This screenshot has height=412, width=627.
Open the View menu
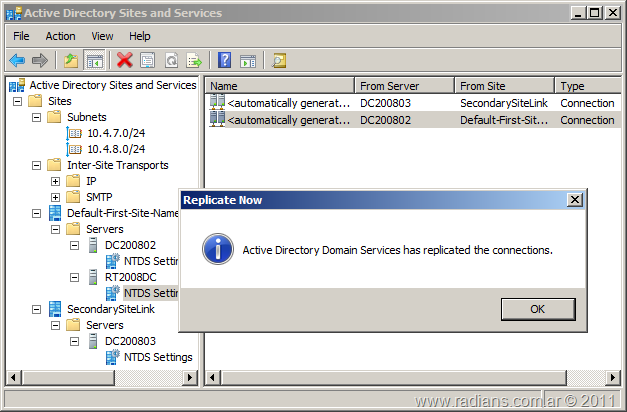coord(102,36)
